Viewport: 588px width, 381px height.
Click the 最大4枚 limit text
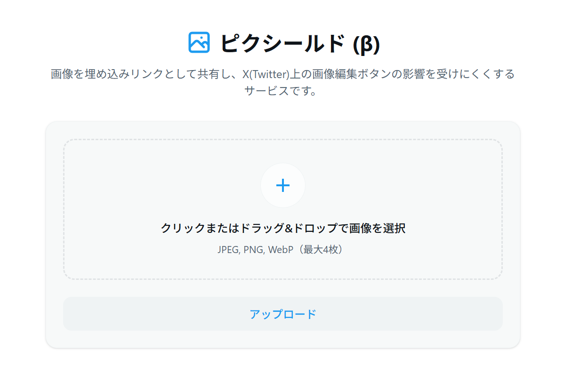(321, 250)
